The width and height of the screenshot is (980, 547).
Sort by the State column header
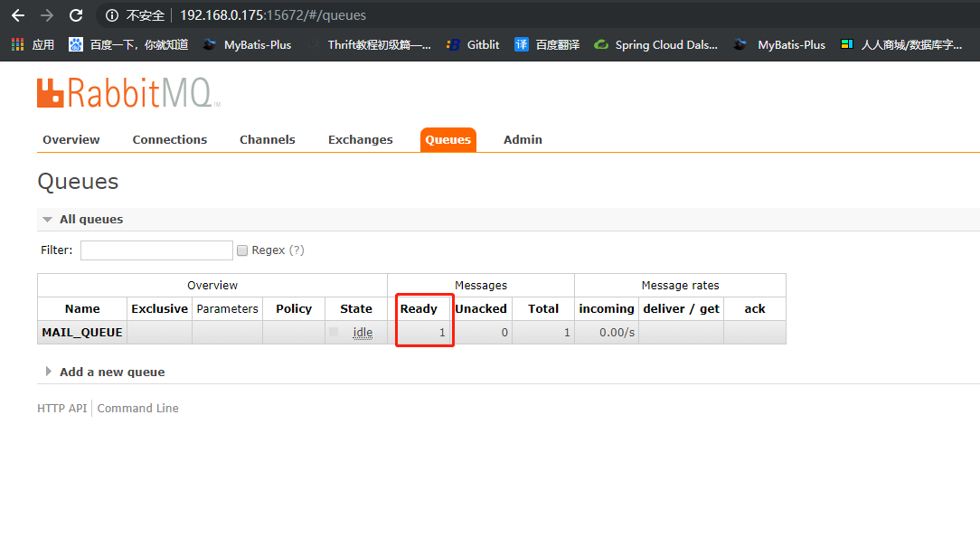tap(356, 309)
